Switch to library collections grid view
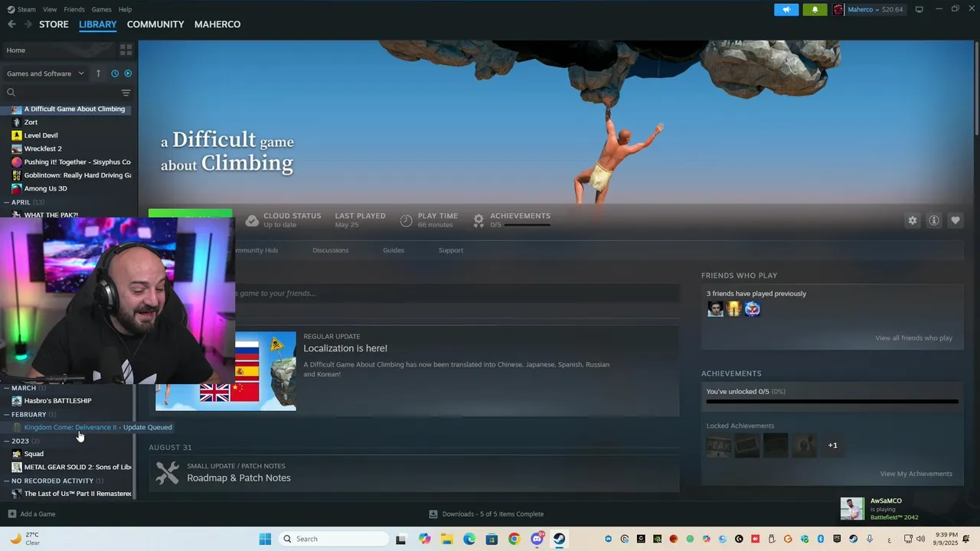This screenshot has width=980, height=551. pyautogui.click(x=126, y=50)
